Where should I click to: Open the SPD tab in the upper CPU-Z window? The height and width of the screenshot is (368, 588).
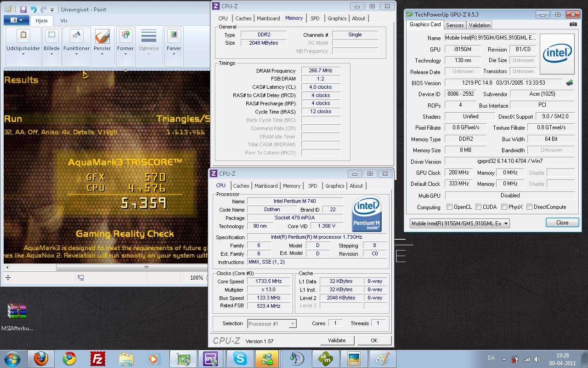pos(315,18)
